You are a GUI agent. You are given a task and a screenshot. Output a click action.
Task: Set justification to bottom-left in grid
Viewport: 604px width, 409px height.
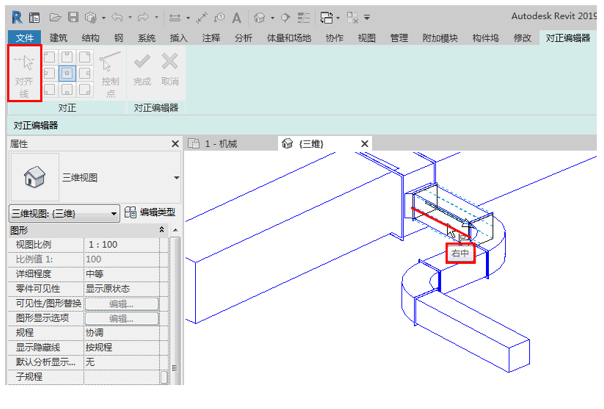click(49, 89)
